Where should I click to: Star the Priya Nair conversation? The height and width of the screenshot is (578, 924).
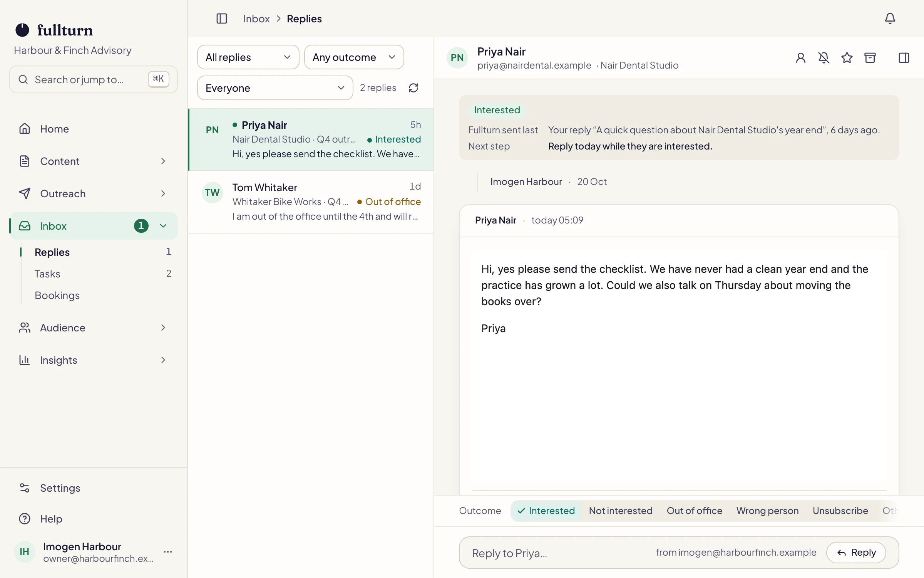(847, 58)
